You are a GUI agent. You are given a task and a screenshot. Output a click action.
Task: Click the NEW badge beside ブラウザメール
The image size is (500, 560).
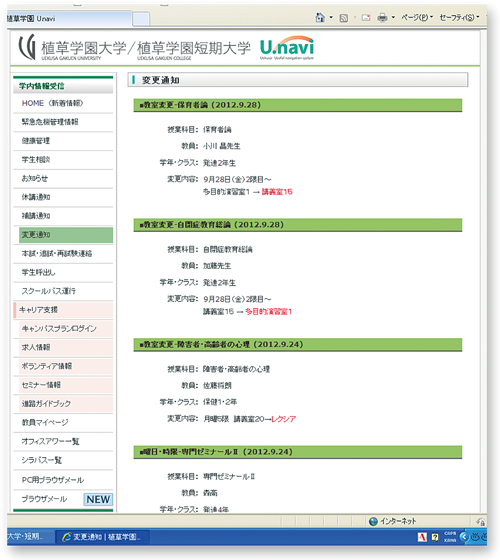(98, 499)
